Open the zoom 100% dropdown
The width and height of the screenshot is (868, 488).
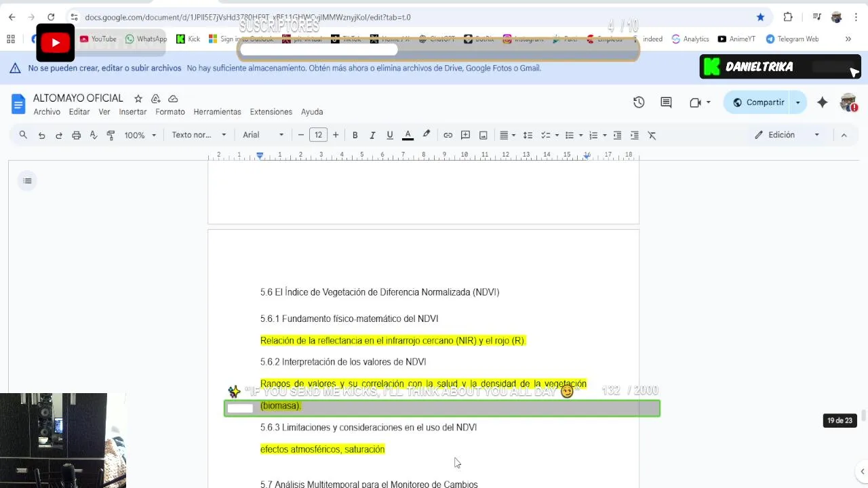140,135
